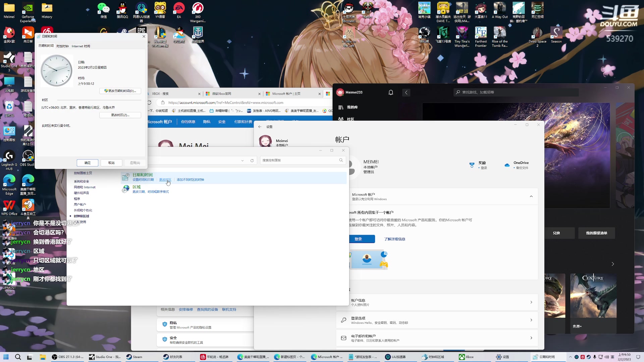Close the Microsoft 帐户 | 主页 browser tab
This screenshot has width=644, height=362.
point(319,94)
